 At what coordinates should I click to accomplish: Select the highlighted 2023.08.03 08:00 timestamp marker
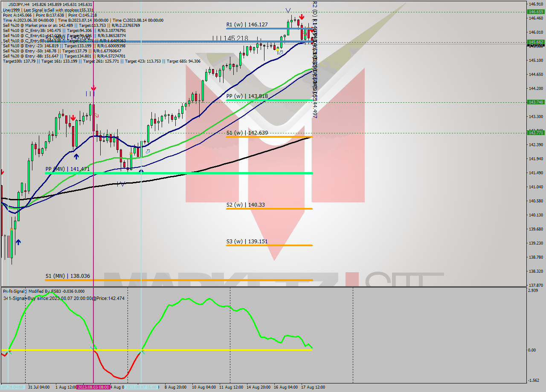95,388
